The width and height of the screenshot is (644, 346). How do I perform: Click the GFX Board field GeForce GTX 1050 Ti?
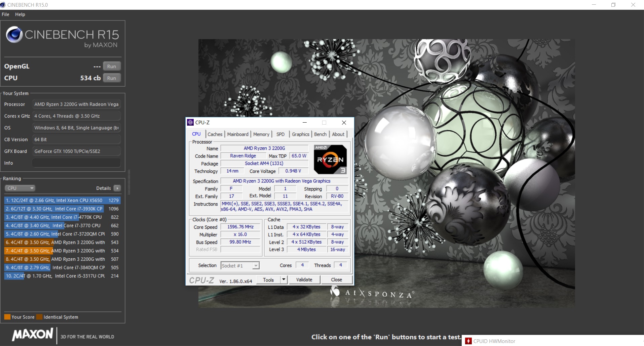(x=76, y=151)
